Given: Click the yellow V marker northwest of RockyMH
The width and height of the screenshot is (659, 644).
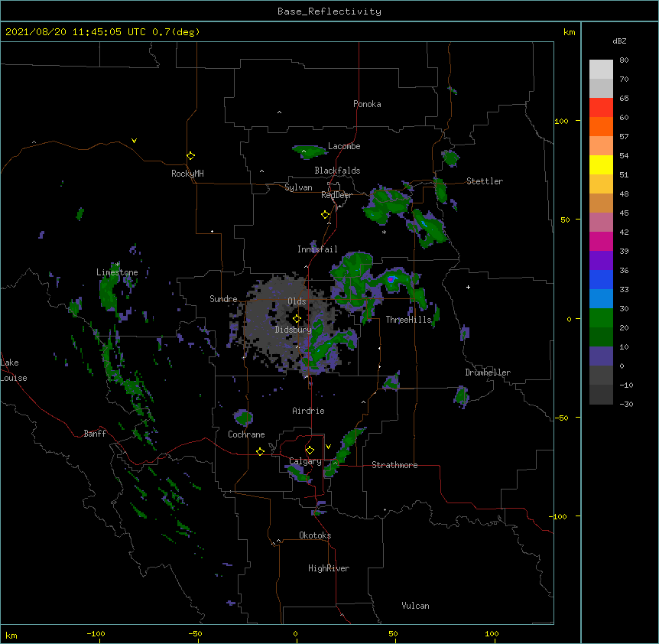Looking at the screenshot, I should (134, 141).
